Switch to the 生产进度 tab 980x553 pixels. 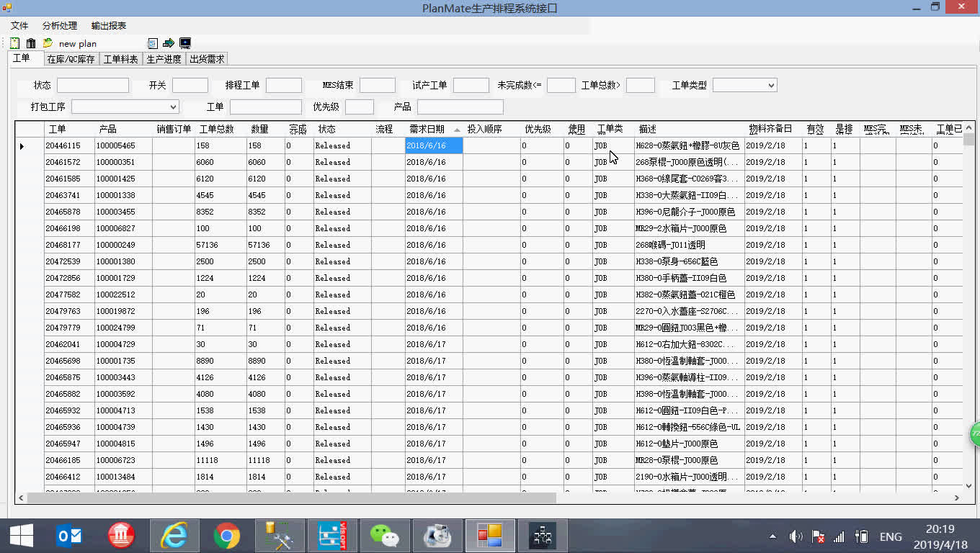(x=164, y=58)
